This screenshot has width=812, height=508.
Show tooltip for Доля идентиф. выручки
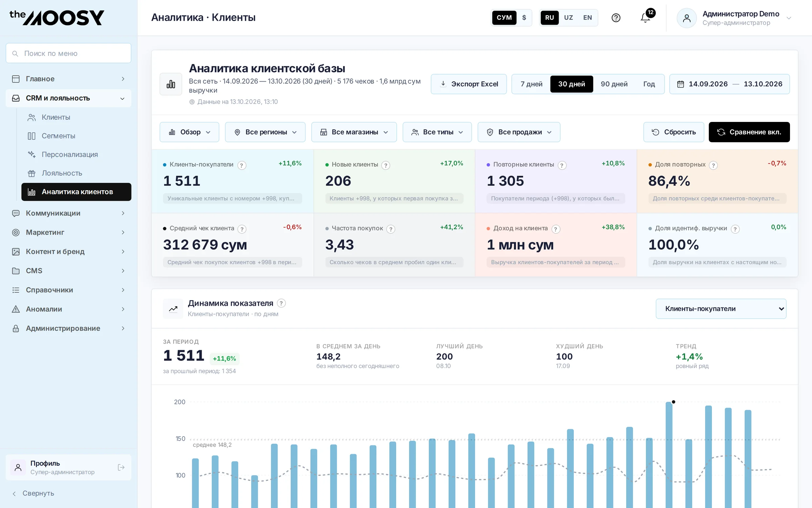click(735, 229)
